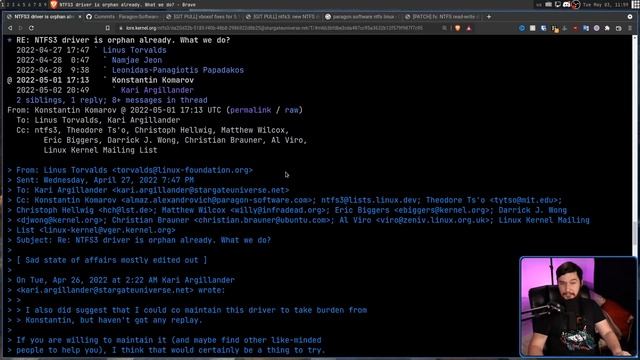Click workspace number 1 in top bar
Viewport: 640px width, 360px height.
pos(2,4)
